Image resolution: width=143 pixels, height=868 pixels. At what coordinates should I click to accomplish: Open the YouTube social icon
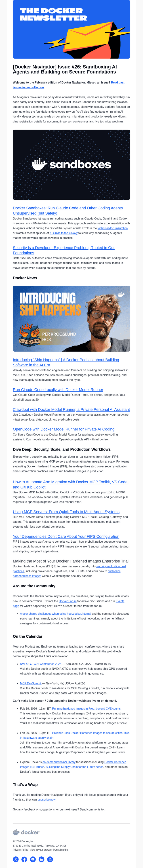tap(33, 859)
